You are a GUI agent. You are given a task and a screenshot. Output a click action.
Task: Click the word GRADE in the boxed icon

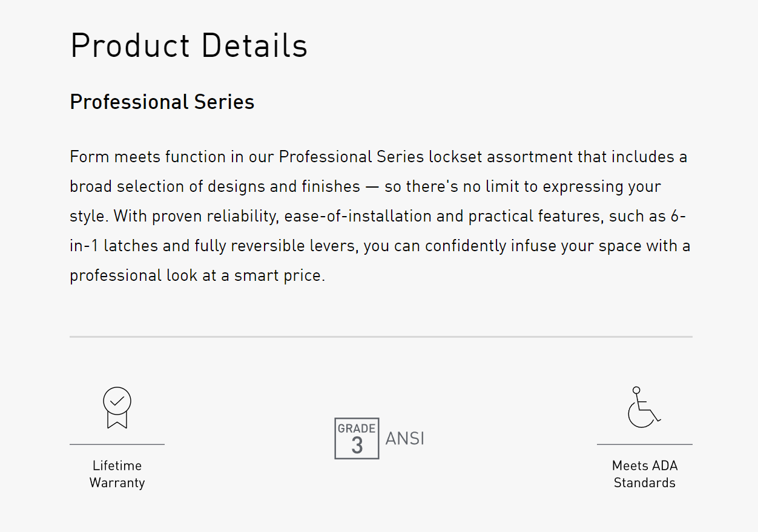357,429
